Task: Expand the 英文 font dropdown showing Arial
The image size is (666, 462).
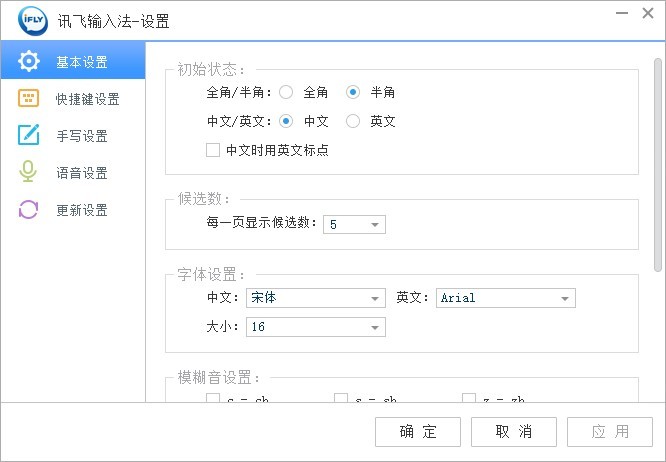Action: pyautogui.click(x=506, y=298)
